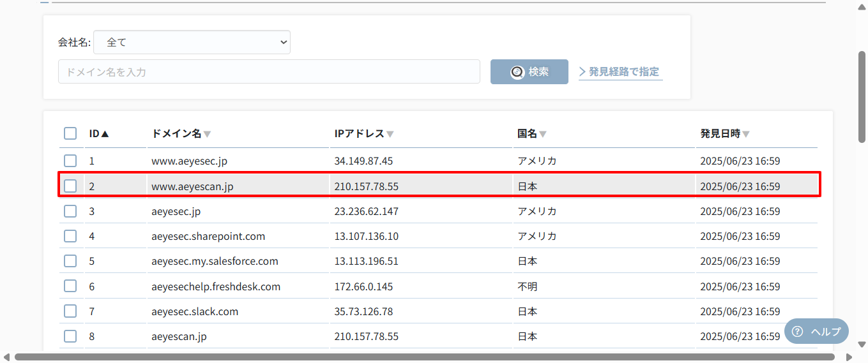Click the magnifier icon on the 検索 button
This screenshot has height=363, width=868.
pos(517,72)
